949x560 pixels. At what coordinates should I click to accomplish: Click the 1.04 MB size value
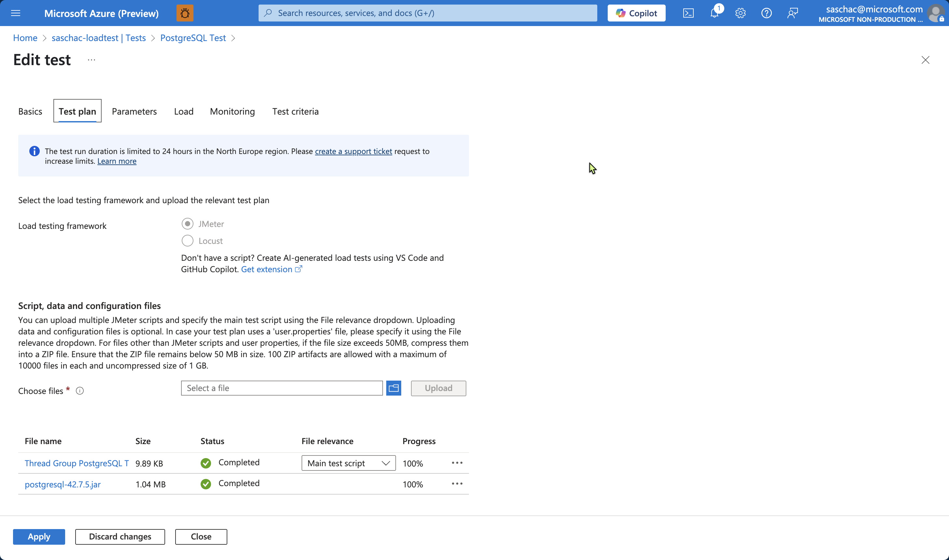pyautogui.click(x=150, y=484)
